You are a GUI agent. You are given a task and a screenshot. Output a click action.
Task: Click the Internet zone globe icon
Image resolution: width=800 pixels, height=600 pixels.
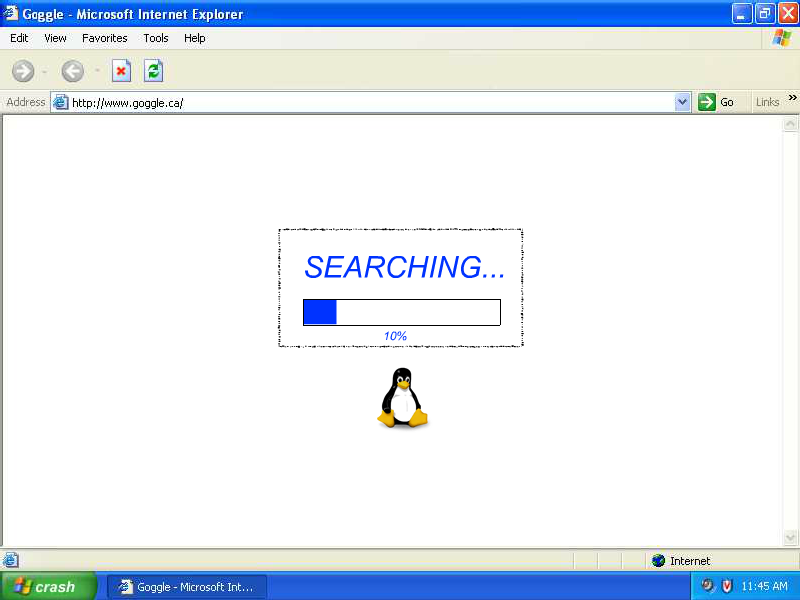coord(659,561)
